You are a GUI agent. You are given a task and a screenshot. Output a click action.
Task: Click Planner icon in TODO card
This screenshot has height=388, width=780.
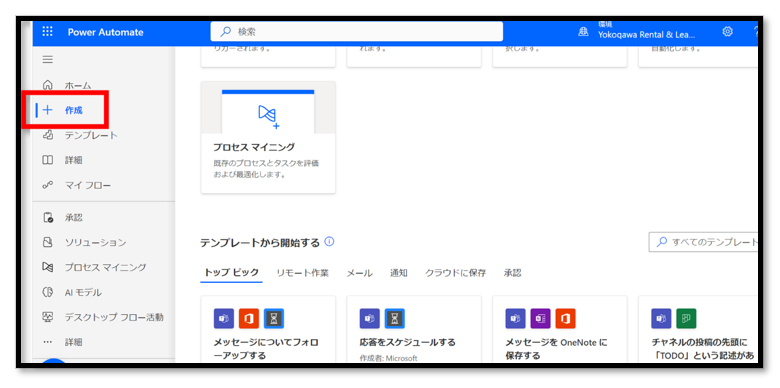pyautogui.click(x=686, y=318)
